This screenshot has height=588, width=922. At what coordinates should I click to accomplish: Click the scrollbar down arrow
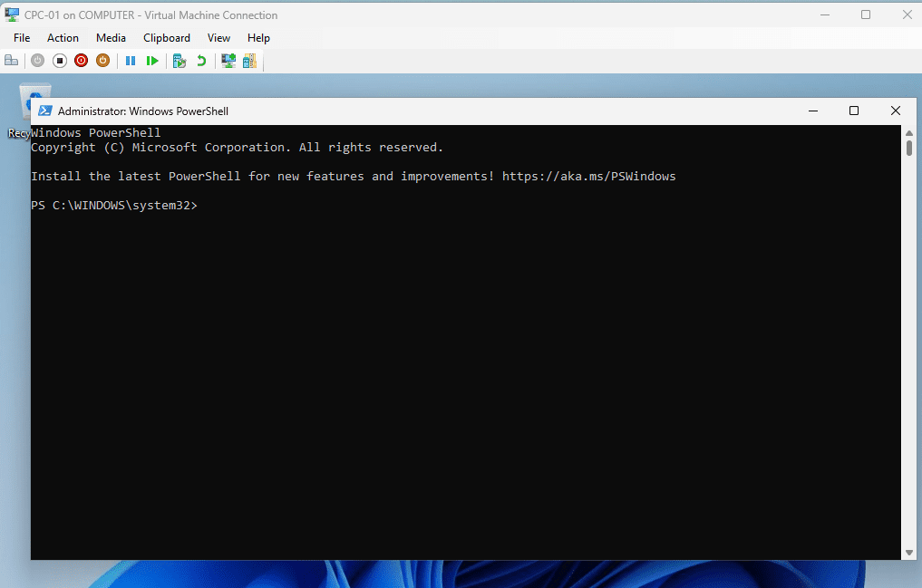pyautogui.click(x=909, y=552)
